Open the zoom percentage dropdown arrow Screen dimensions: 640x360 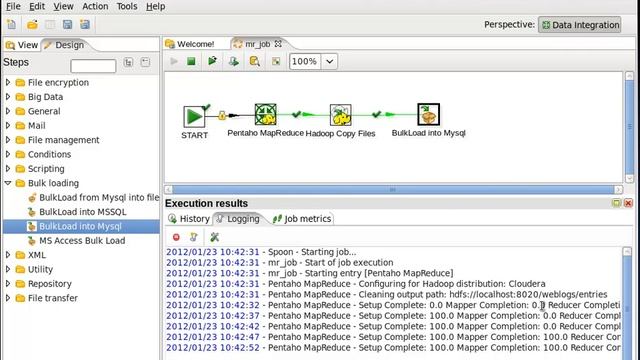tap(329, 62)
